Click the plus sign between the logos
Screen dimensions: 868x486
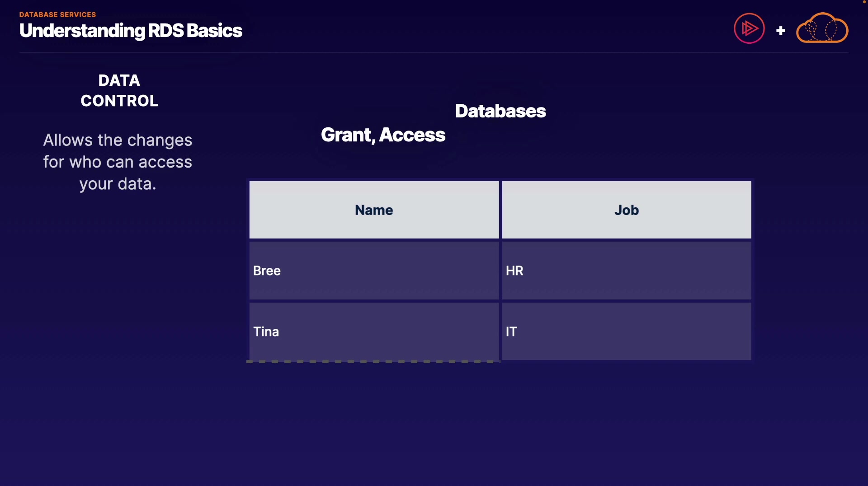coord(781,31)
